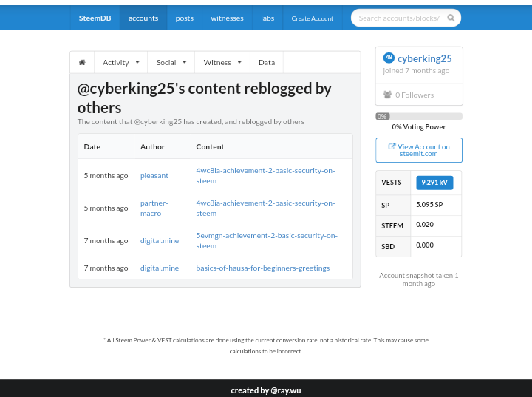This screenshot has width=532, height=397.
Task: Open the Data tab
Action: (x=267, y=63)
